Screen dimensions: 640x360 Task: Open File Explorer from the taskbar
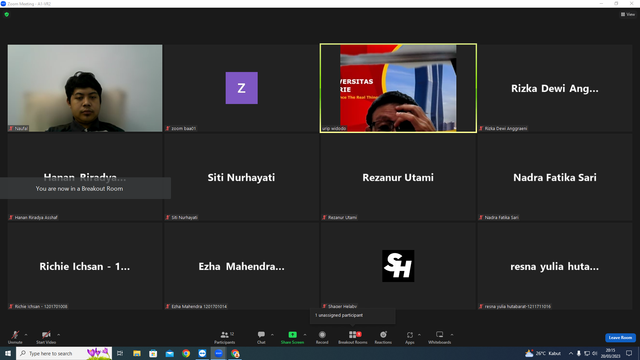tap(137, 353)
